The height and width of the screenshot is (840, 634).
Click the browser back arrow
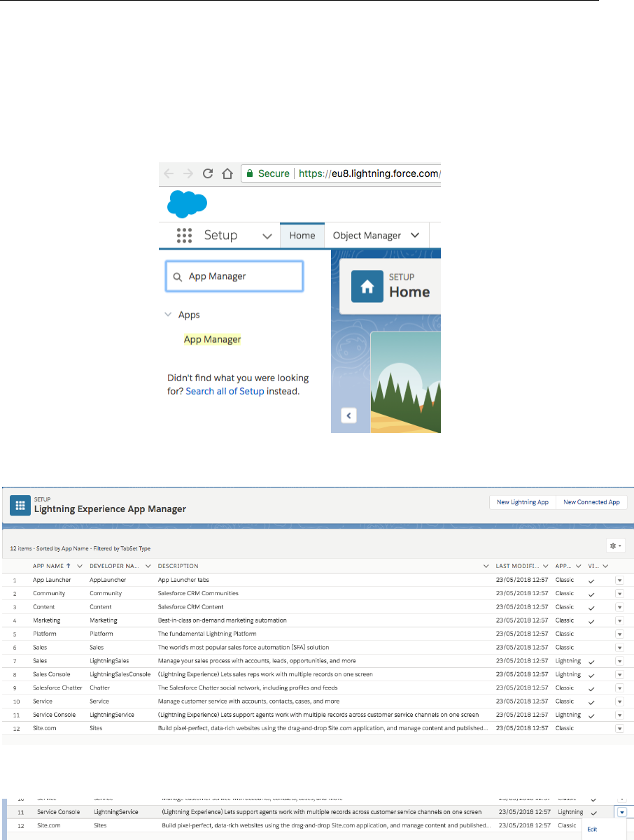(x=169, y=173)
